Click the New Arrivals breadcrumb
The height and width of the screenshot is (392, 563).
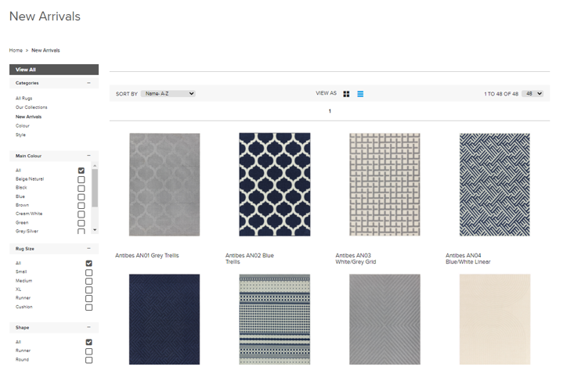point(45,50)
